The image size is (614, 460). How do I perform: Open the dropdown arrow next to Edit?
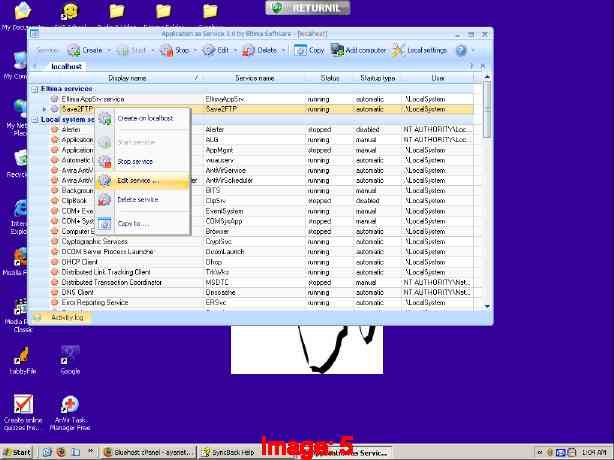pos(235,51)
